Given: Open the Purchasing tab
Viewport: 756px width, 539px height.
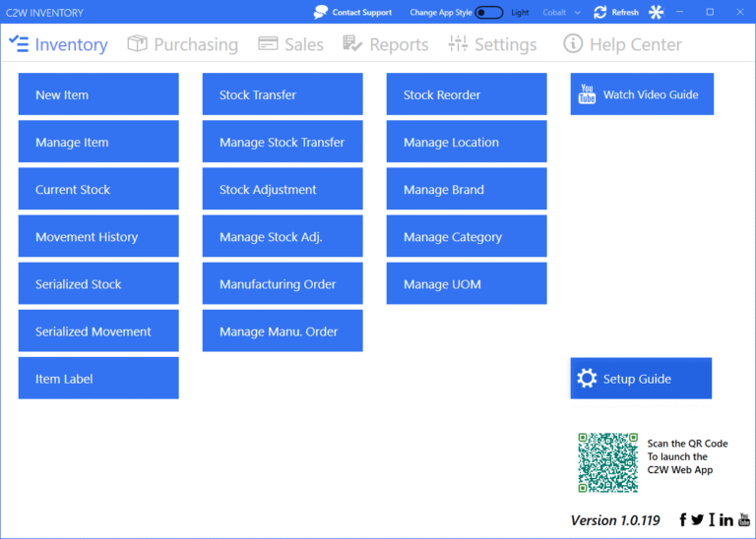Looking at the screenshot, I should 183,44.
